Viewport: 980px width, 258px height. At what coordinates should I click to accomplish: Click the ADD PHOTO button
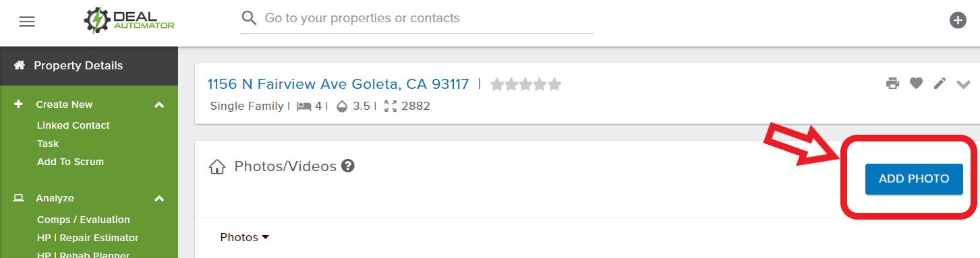point(914,179)
